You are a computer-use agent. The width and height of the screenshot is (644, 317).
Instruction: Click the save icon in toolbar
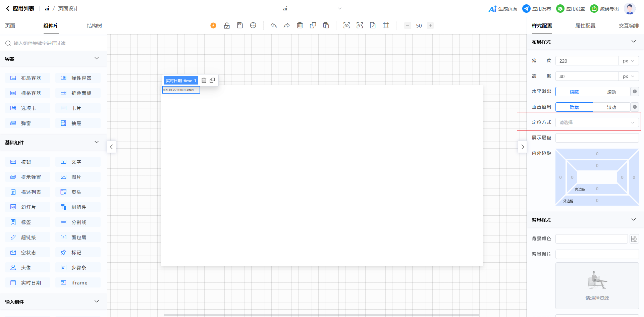(x=240, y=25)
